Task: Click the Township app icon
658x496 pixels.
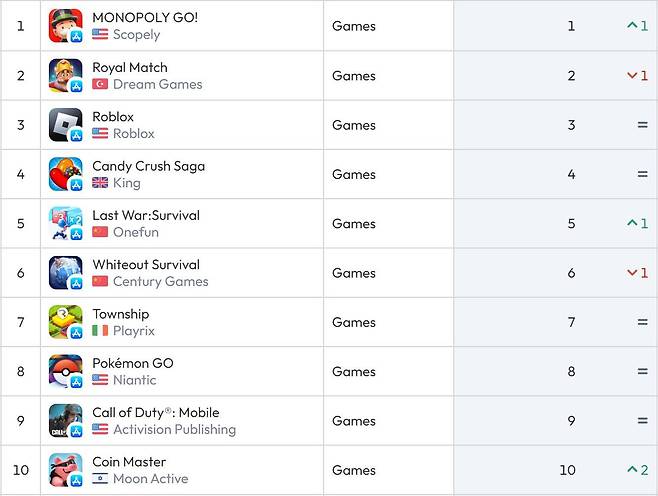Action: point(65,322)
